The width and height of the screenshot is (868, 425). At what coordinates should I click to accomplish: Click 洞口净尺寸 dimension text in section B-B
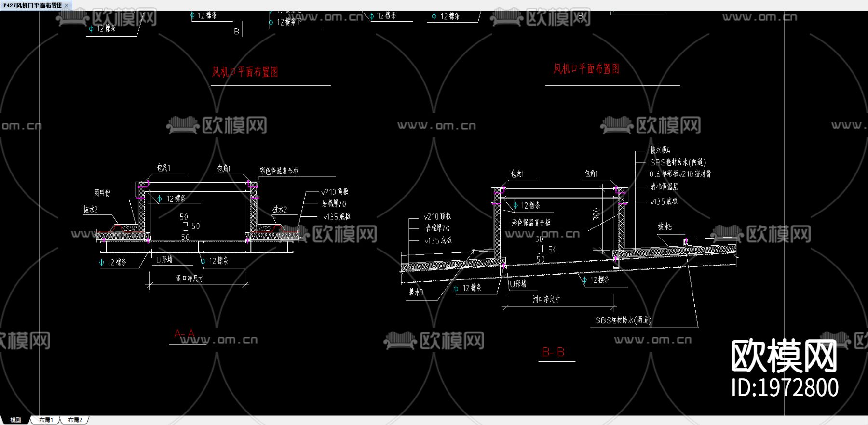pyautogui.click(x=546, y=299)
